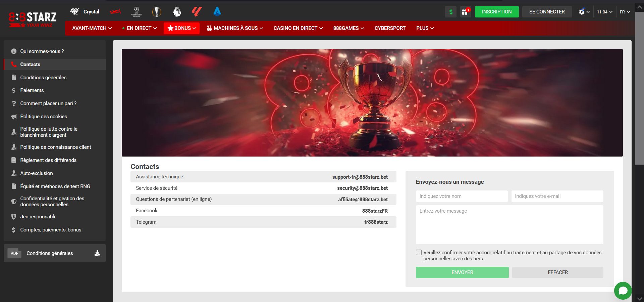
Task: Click the SE CONNECTER button
Action: click(547, 12)
